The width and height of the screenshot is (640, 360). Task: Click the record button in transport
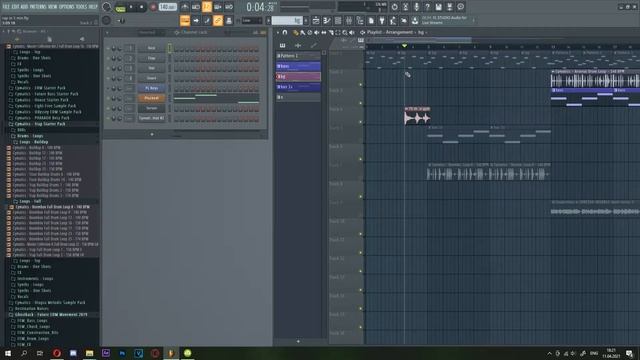[x=153, y=7]
